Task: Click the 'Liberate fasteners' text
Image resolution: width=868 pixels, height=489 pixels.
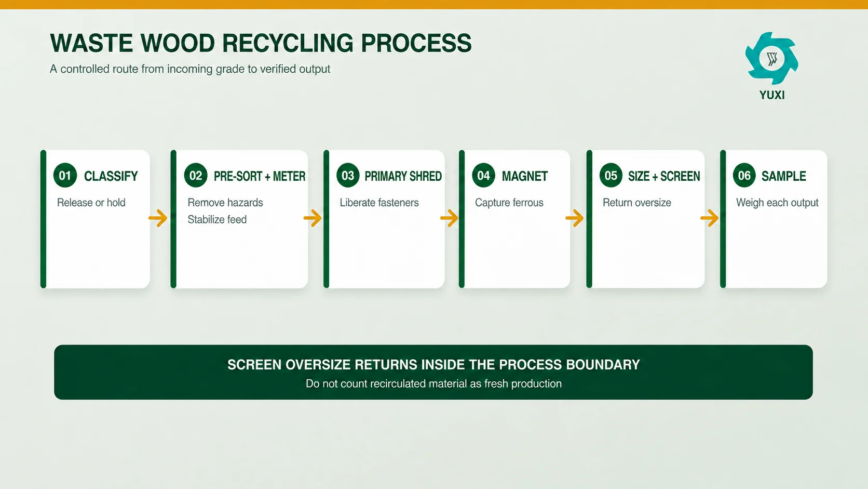Action: click(379, 203)
